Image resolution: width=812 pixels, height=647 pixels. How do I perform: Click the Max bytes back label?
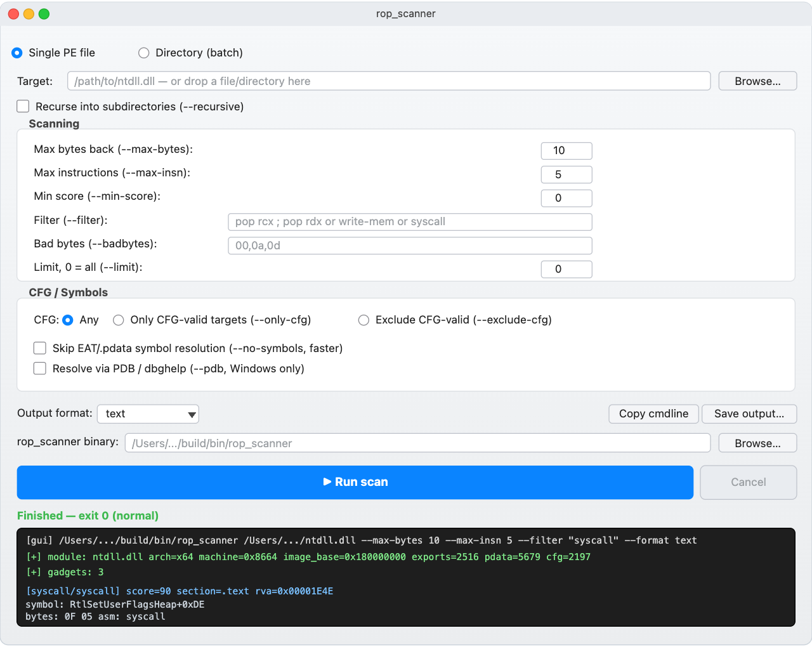[113, 149]
